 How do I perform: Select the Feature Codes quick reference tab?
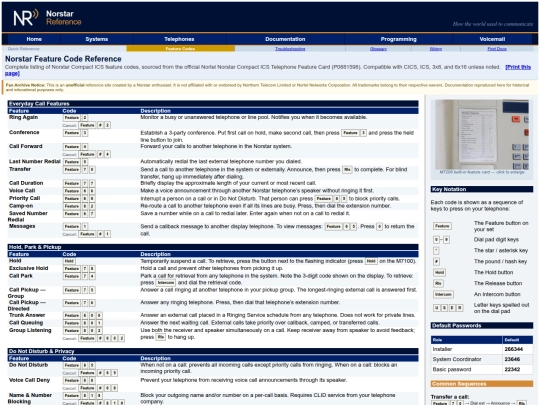pyautogui.click(x=180, y=49)
